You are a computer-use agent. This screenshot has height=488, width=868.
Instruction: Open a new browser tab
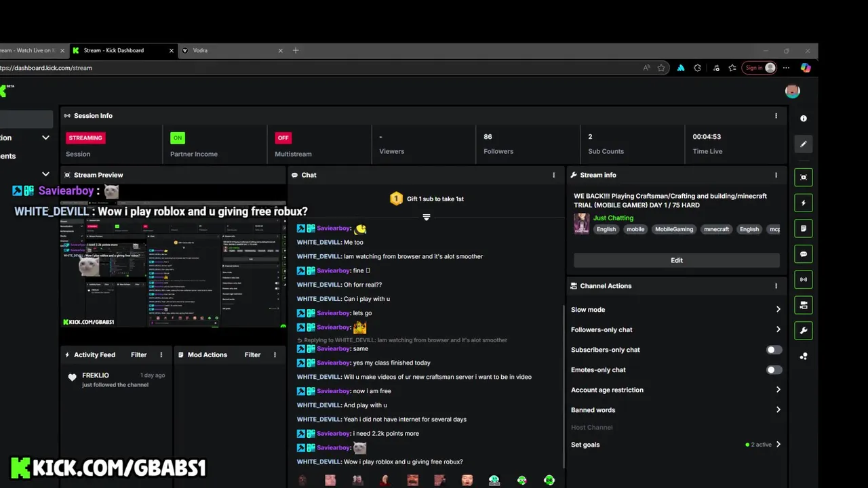click(296, 50)
